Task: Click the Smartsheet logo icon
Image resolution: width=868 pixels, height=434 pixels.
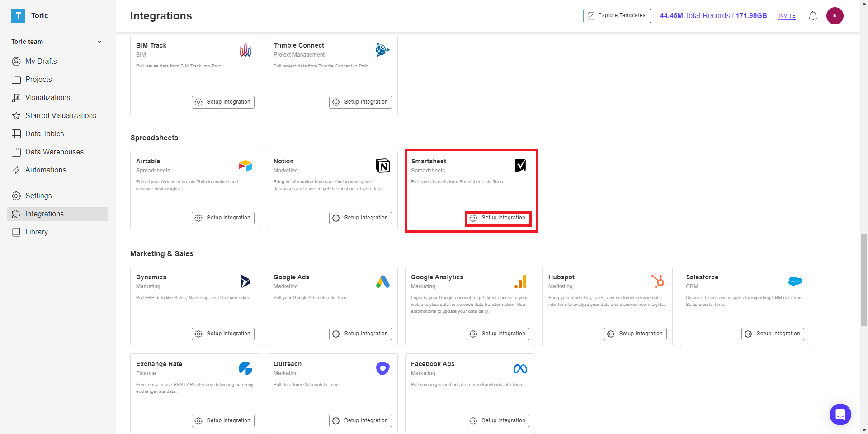Action: (x=520, y=166)
